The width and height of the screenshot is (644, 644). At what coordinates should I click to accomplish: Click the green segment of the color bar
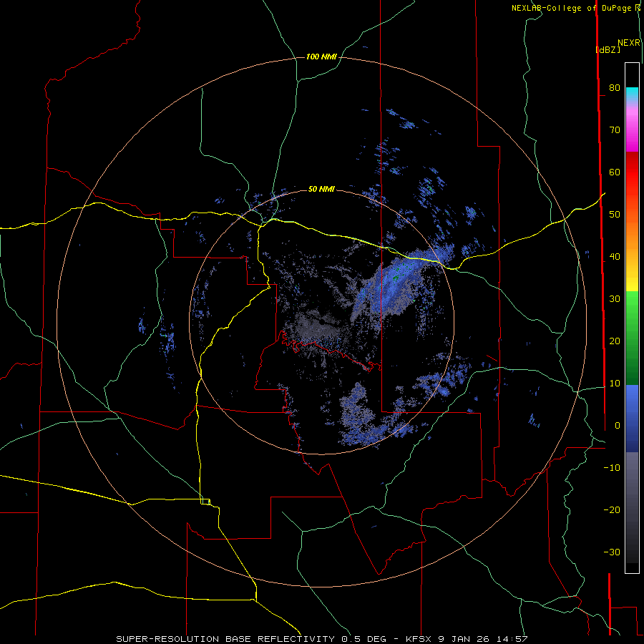tap(632, 337)
